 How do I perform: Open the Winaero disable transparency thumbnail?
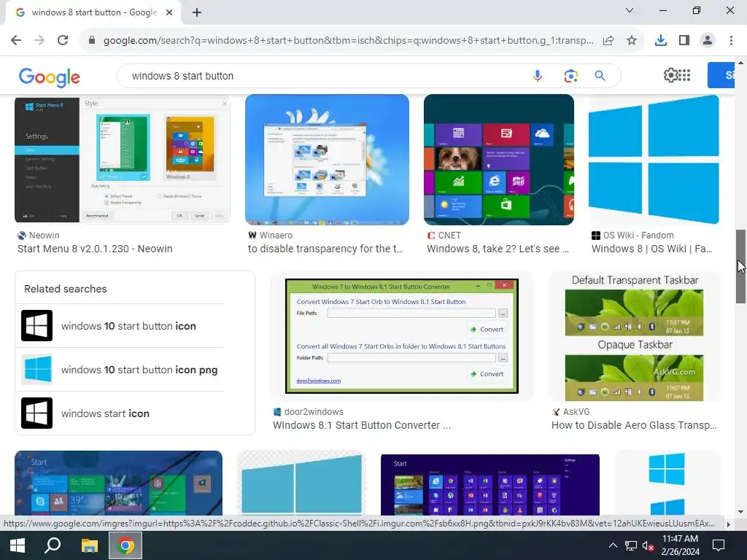327,160
